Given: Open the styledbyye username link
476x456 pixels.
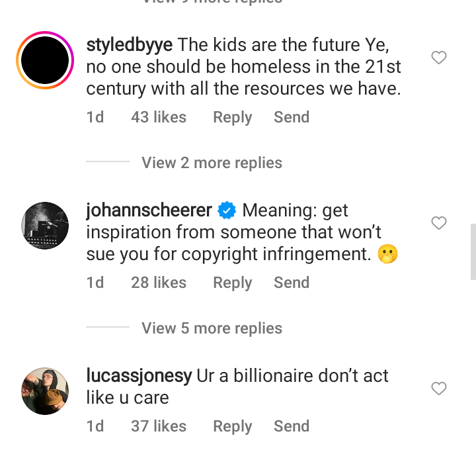Looking at the screenshot, I should [x=130, y=45].
